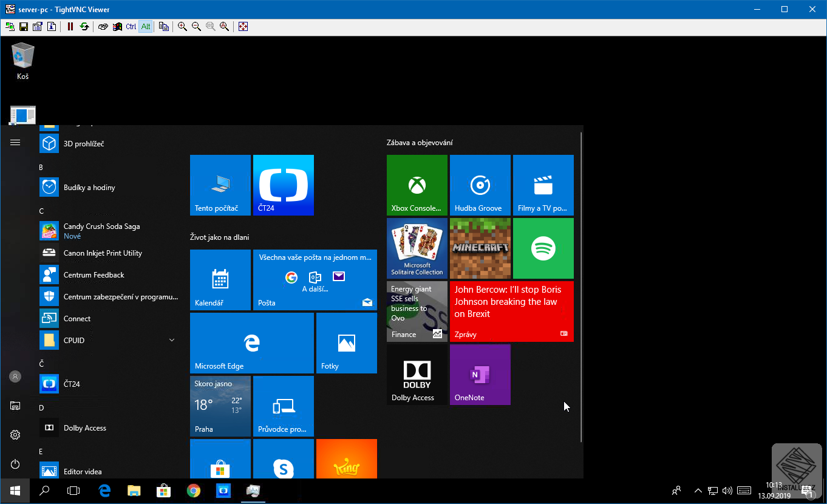Show connection information from the toolbar
This screenshot has height=504, width=827.
pyautogui.click(x=51, y=26)
